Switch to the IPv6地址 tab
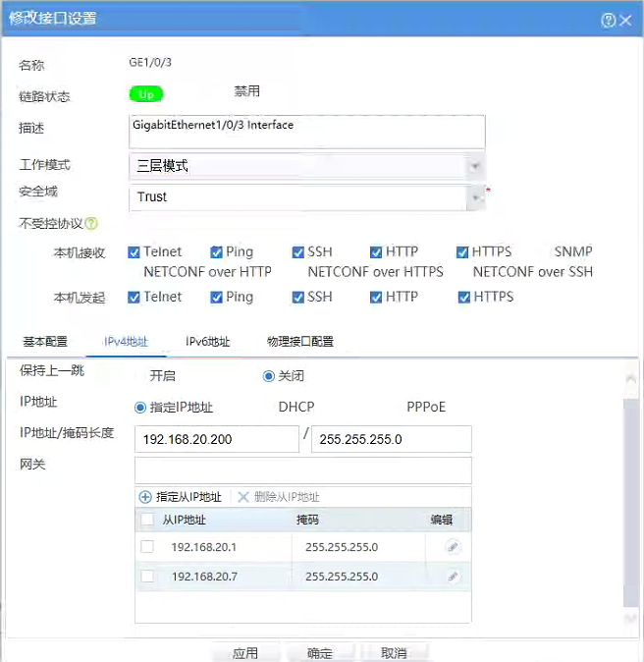The width and height of the screenshot is (644, 662). [x=208, y=341]
